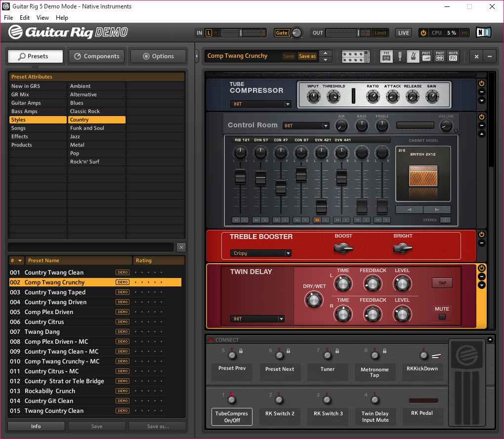Screen dimensions: 504x439
Task: Toggle the metronome icon
Action: (413, 56)
